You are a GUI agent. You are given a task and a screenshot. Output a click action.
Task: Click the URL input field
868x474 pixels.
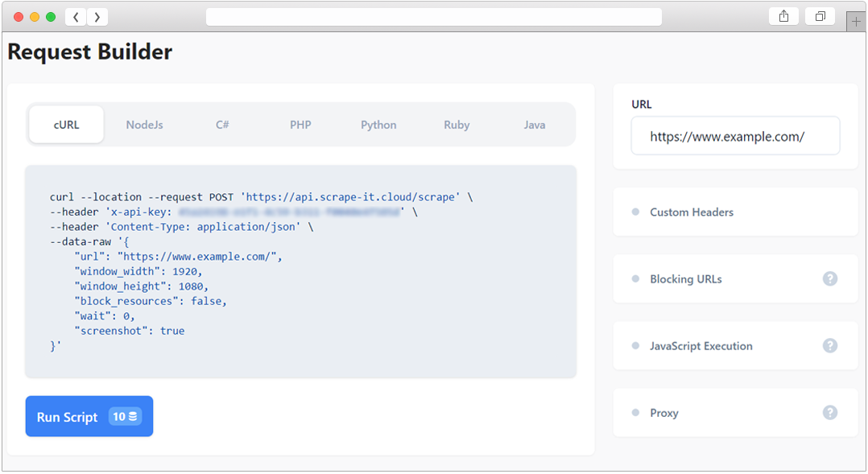tap(736, 136)
